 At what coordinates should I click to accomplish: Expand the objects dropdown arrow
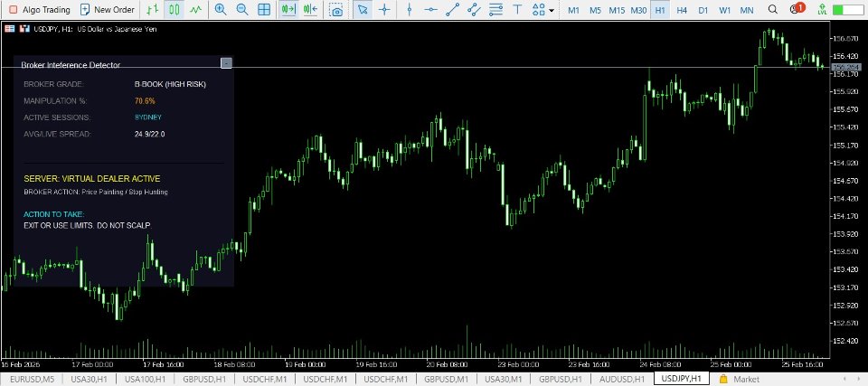coord(552,10)
